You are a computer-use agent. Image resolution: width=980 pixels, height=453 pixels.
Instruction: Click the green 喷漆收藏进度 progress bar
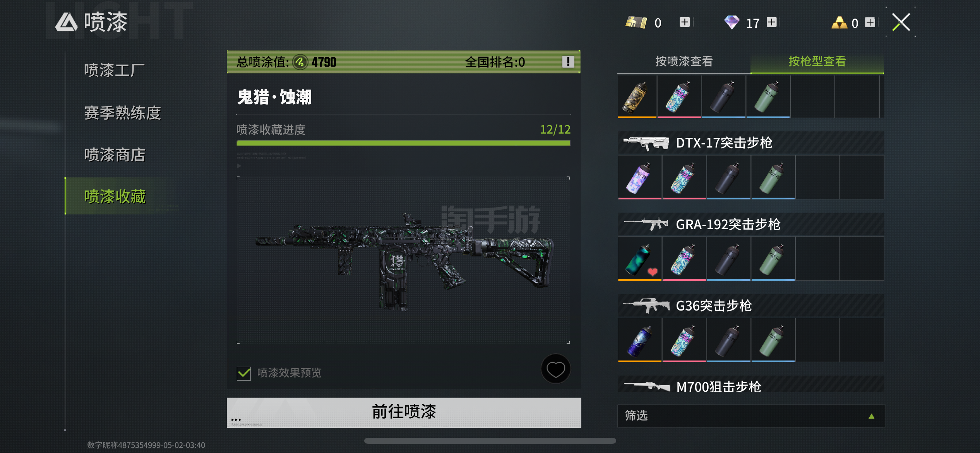403,143
